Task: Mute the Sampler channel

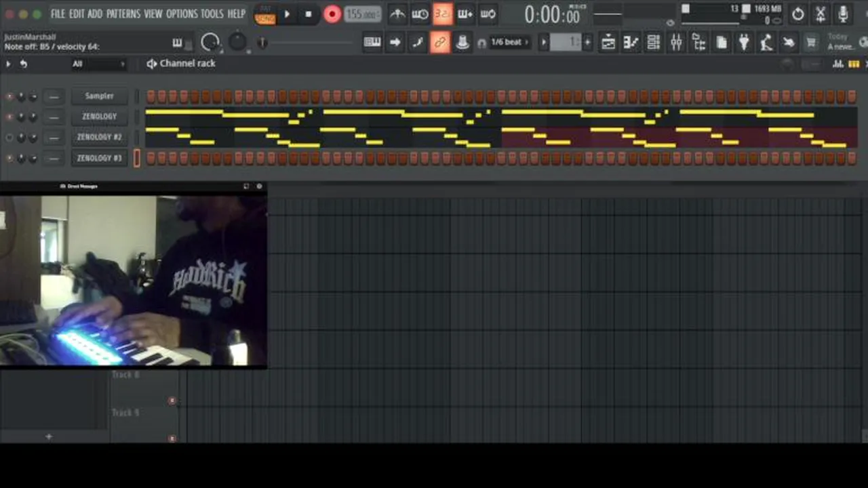Action: 9,97
